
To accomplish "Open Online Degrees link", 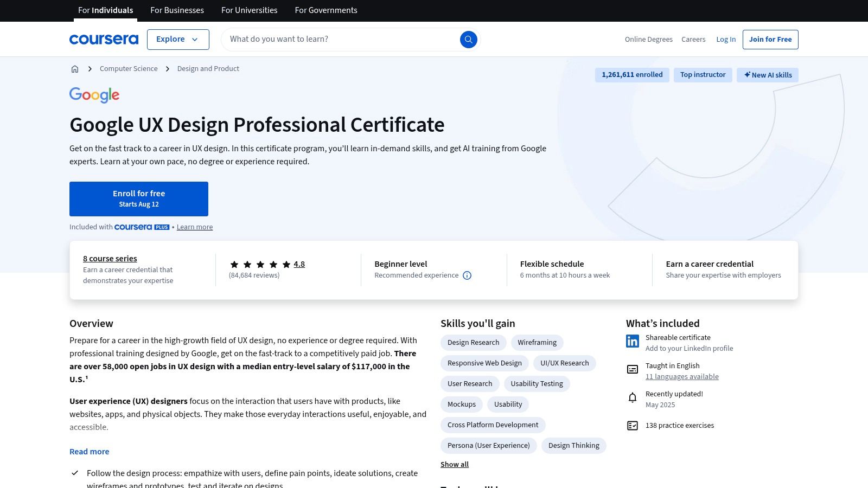I will pos(648,39).
